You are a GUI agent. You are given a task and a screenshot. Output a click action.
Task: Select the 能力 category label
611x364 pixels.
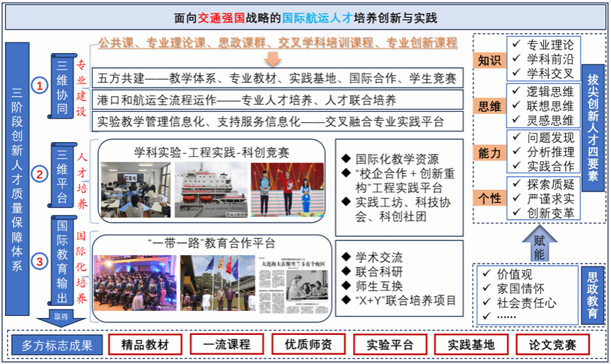click(x=489, y=153)
